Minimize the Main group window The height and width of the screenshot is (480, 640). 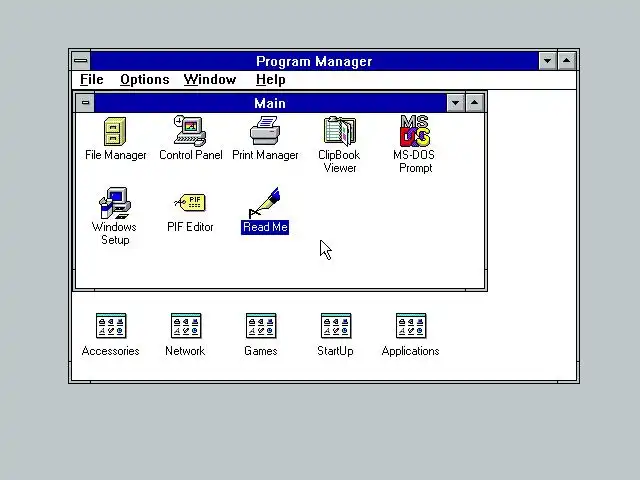click(x=456, y=103)
